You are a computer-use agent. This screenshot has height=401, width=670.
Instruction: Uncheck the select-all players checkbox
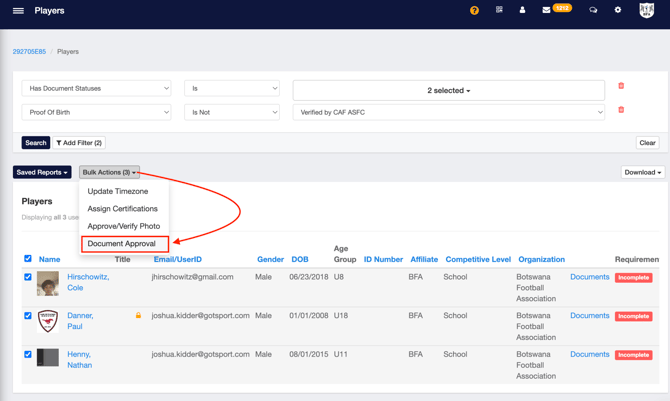[x=28, y=258]
